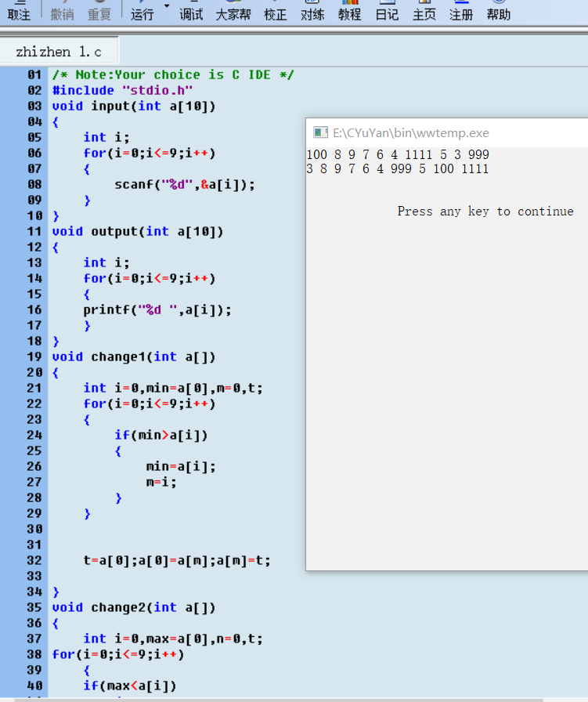Click the 校正 correction toolbar button
The width and height of the screenshot is (588, 702).
pos(275,11)
